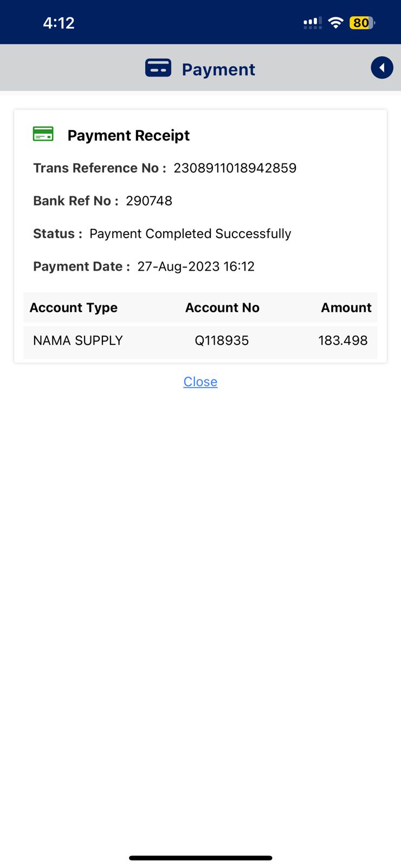Tap the amount value 183.498
Screen dimensions: 401x868
coord(342,341)
